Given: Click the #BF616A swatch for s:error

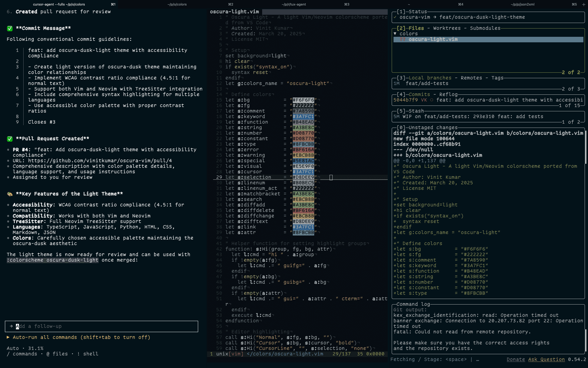Looking at the screenshot, I should pos(303,150).
